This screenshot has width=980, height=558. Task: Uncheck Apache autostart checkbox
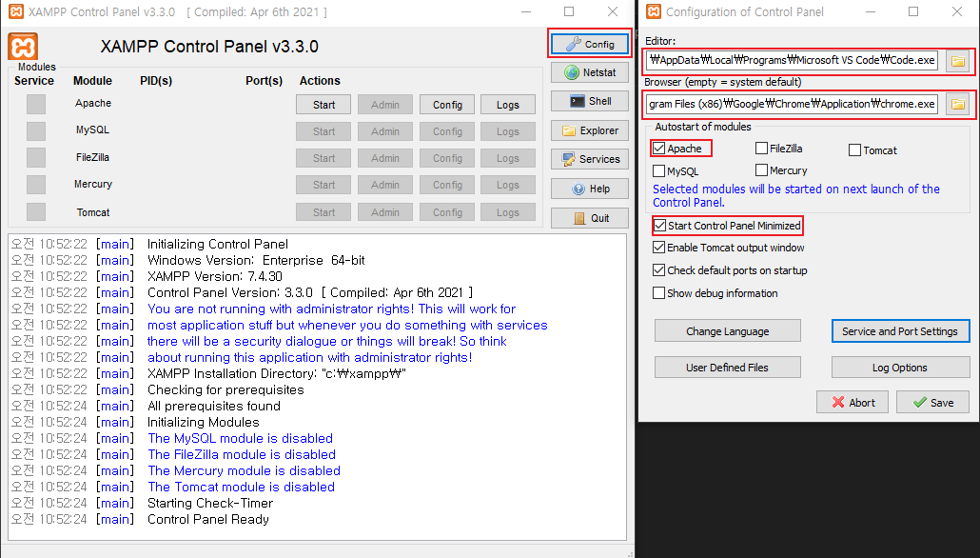[x=658, y=149]
